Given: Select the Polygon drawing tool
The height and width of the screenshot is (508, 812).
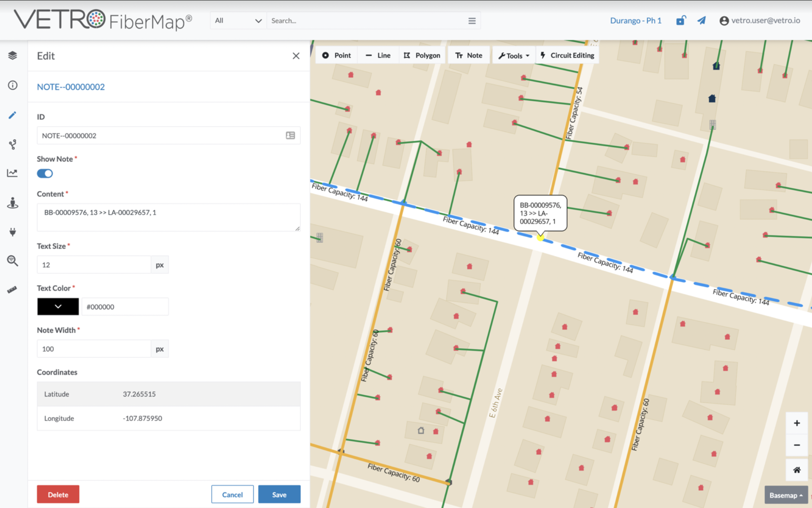Looking at the screenshot, I should coord(422,55).
